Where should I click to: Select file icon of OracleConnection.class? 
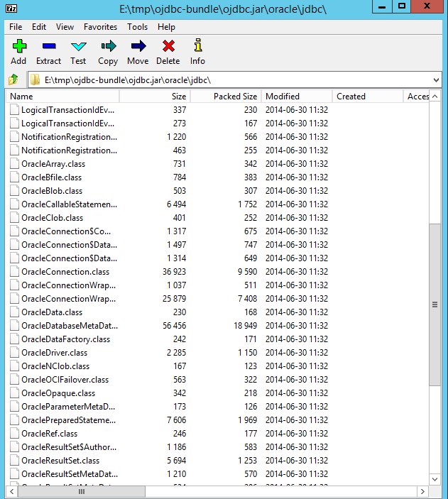(x=14, y=271)
